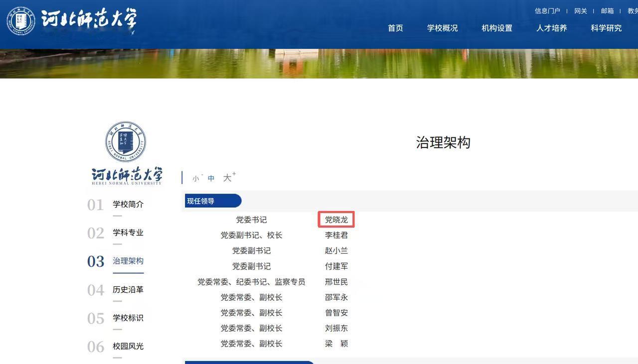
Task: Open 治理架构 sidebar item
Action: pos(128,261)
